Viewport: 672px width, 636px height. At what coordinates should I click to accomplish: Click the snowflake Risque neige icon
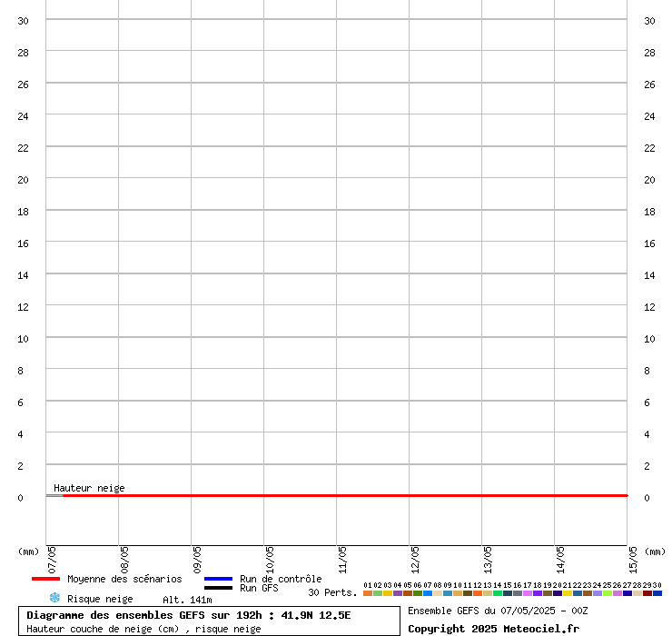[x=54, y=598]
